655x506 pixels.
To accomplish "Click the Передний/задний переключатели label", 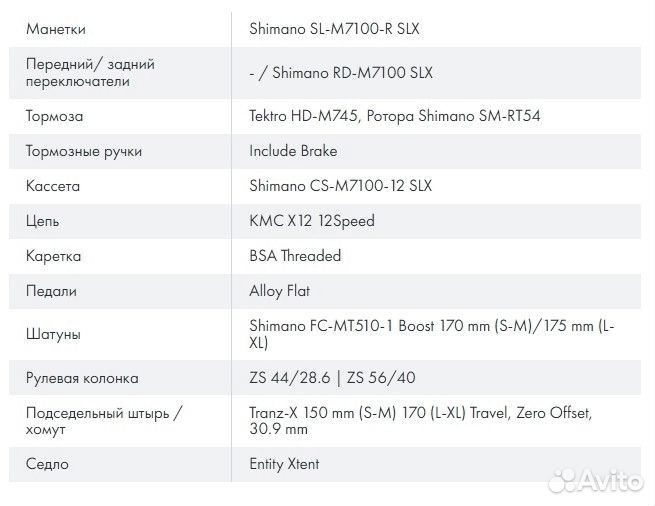I will point(90,72).
